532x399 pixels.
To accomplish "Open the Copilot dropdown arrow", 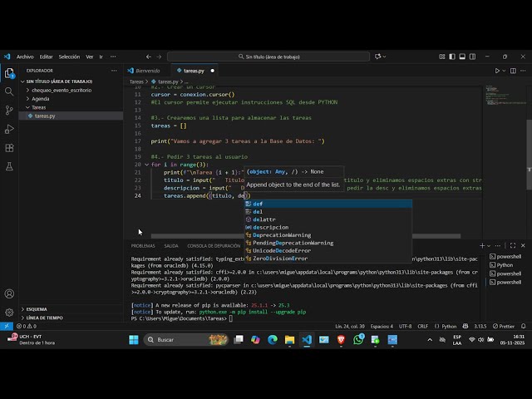I will (384, 57).
